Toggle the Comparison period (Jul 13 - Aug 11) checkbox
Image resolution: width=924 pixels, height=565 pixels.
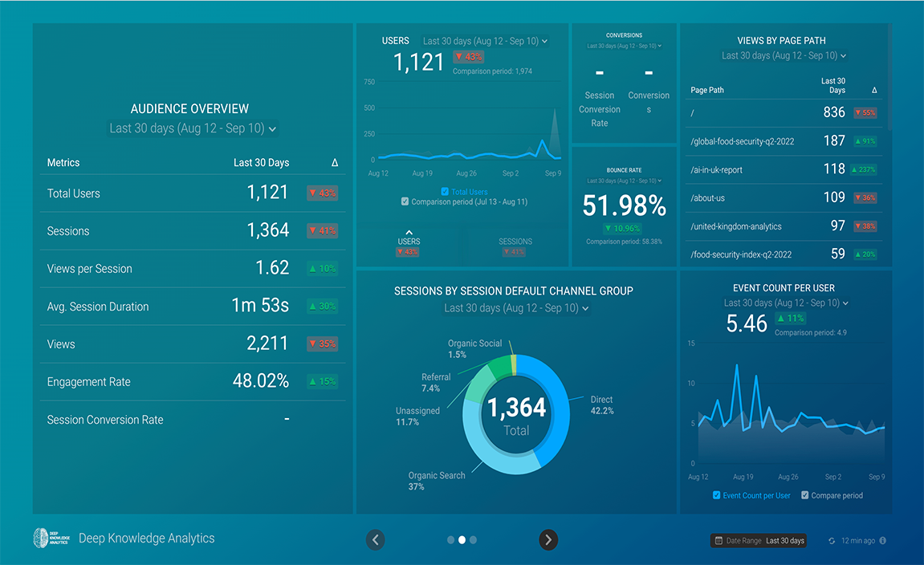point(405,202)
